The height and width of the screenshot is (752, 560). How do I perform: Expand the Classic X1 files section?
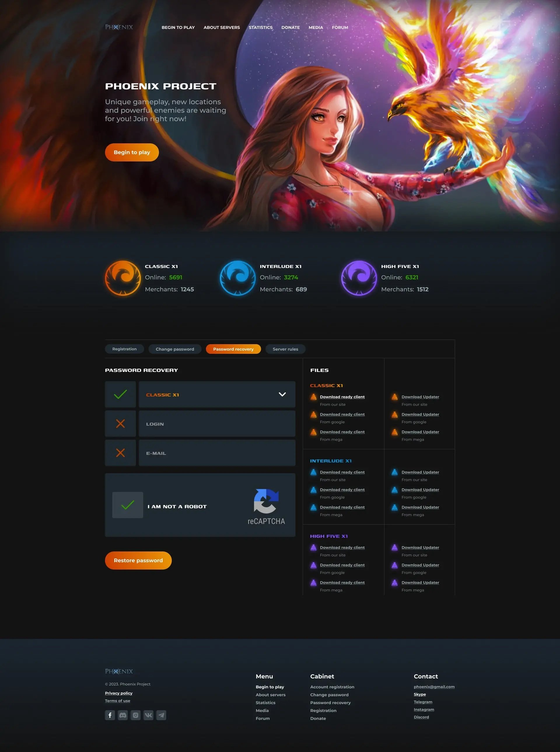[326, 385]
